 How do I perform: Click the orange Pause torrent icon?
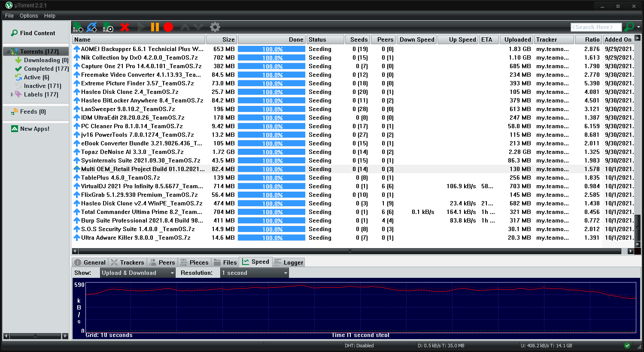(155, 27)
